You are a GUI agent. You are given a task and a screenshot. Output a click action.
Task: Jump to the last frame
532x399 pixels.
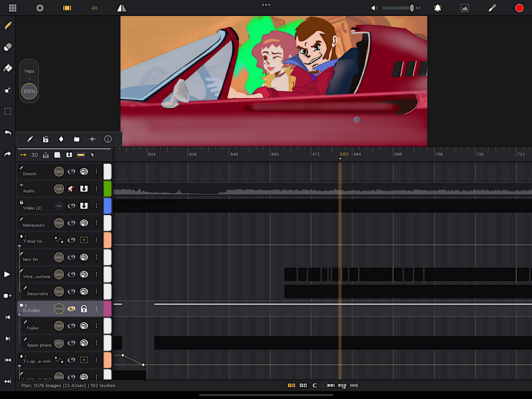8,381
